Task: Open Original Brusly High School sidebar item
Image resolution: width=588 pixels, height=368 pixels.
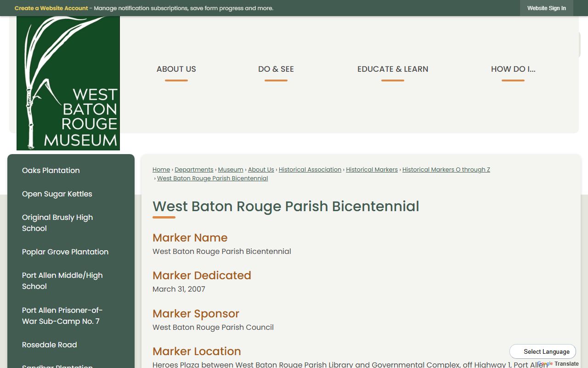Action: 71,223
